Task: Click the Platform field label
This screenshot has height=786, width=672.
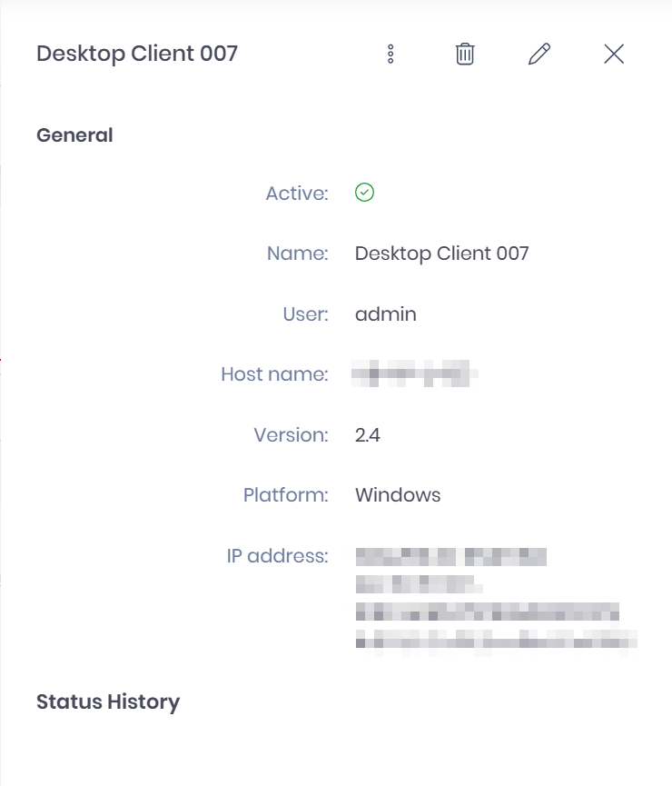Action: click(285, 495)
